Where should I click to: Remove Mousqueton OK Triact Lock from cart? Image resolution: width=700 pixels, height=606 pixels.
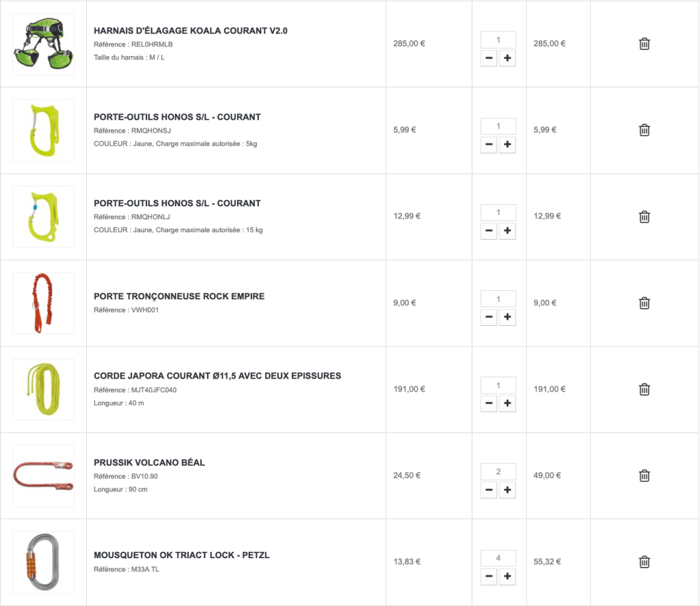coord(644,562)
